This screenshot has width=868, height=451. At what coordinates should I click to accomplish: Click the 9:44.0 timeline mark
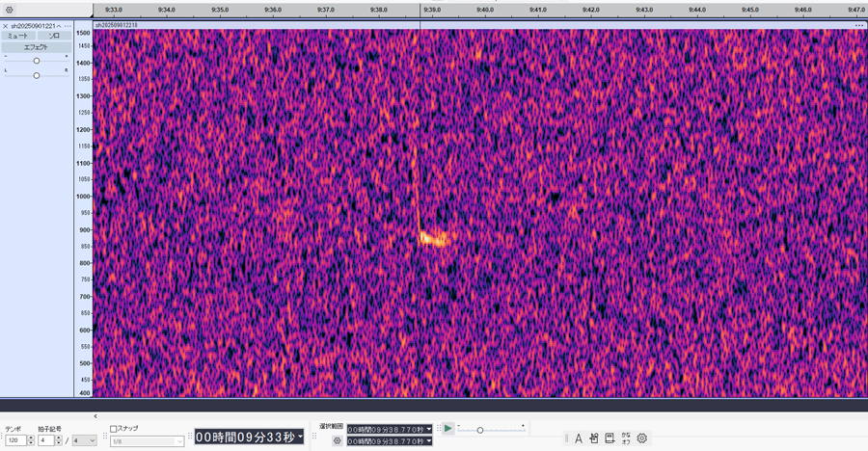pyautogui.click(x=697, y=10)
